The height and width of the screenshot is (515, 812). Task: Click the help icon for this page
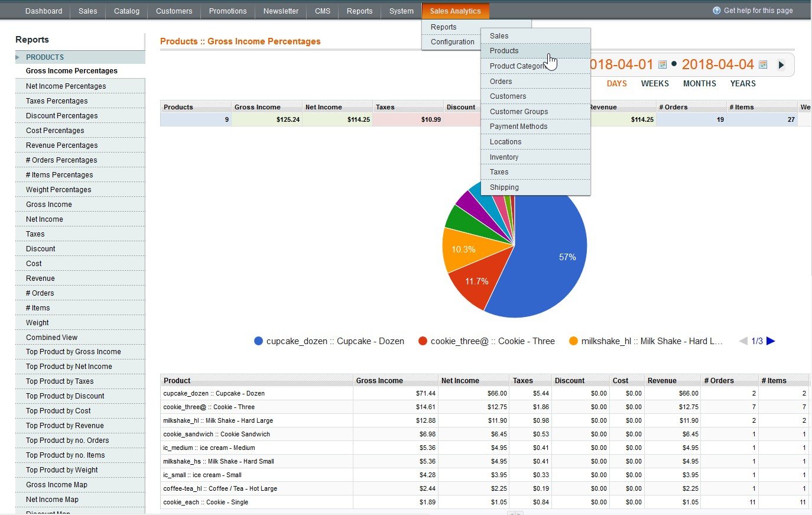[x=717, y=11]
